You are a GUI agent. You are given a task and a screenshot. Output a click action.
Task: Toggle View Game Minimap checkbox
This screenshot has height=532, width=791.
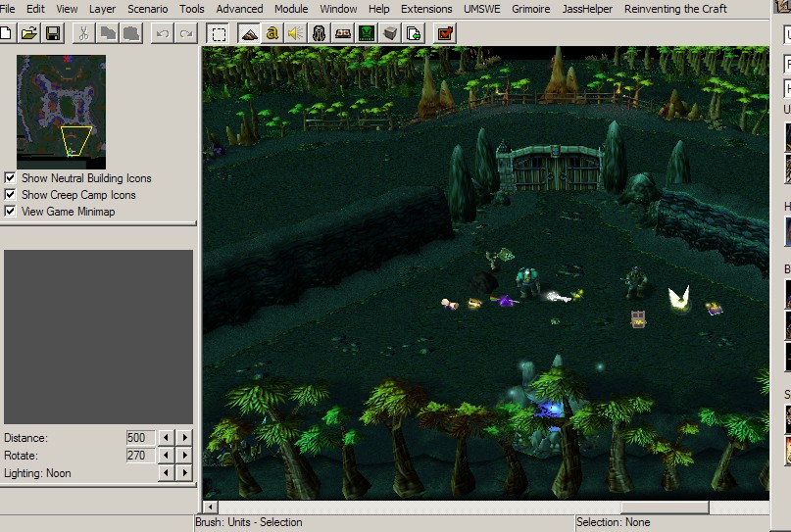coord(10,212)
